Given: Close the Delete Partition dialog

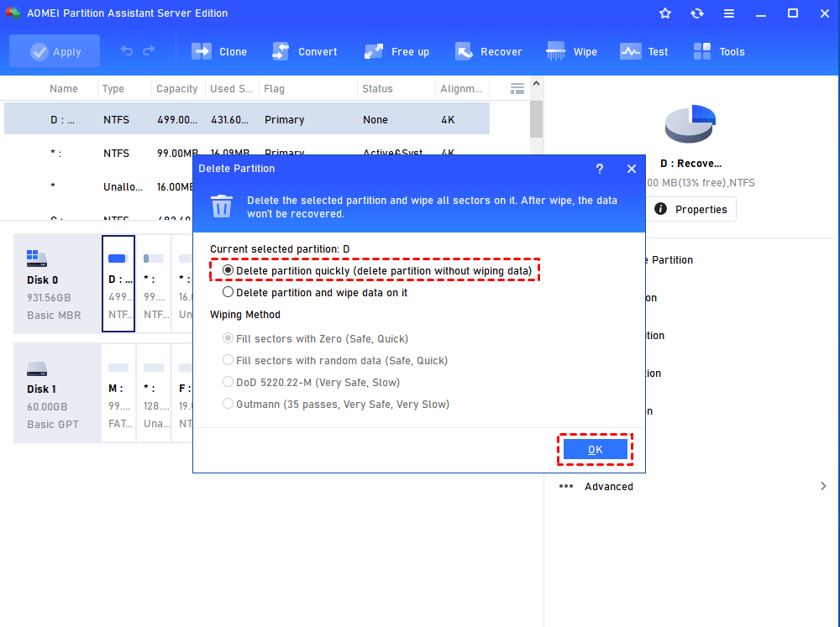Looking at the screenshot, I should tap(632, 169).
